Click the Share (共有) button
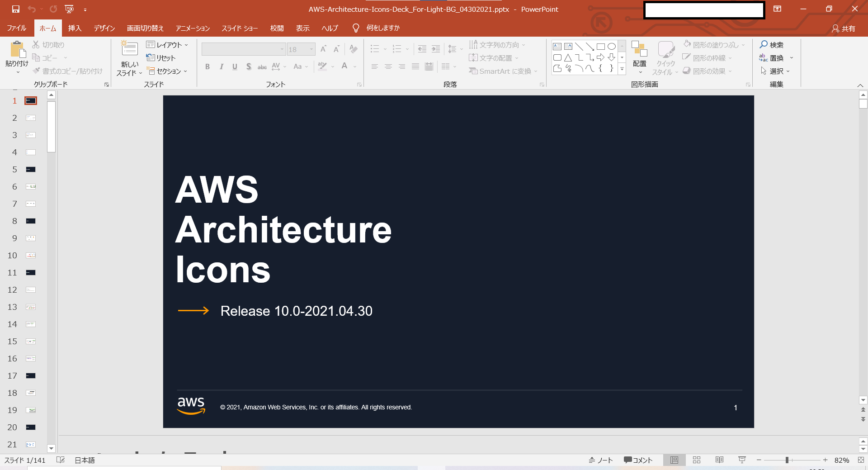 [844, 28]
